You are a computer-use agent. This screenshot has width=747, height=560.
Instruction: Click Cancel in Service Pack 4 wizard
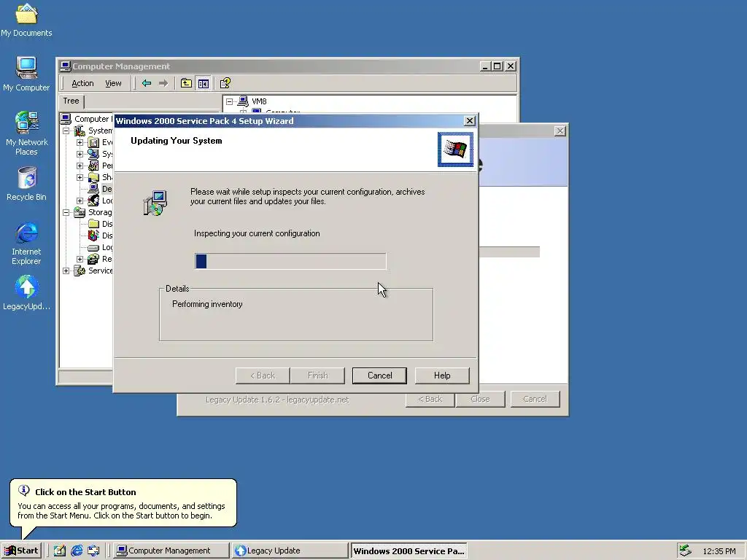379,376
